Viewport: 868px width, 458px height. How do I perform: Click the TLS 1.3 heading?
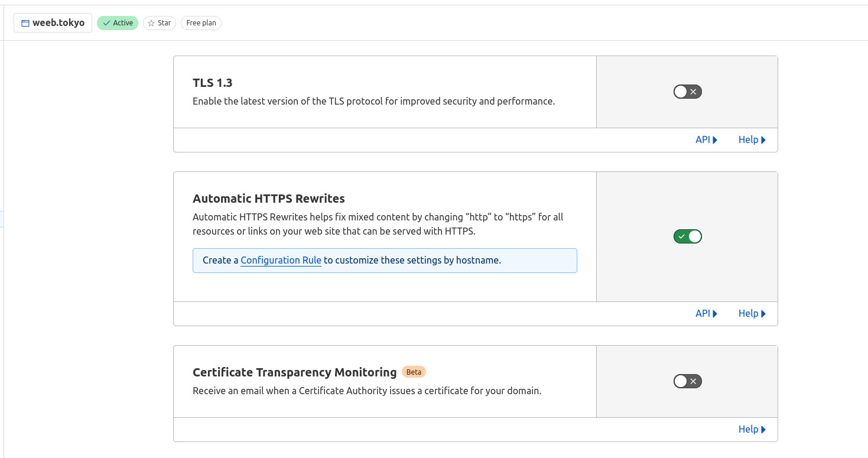pyautogui.click(x=213, y=83)
